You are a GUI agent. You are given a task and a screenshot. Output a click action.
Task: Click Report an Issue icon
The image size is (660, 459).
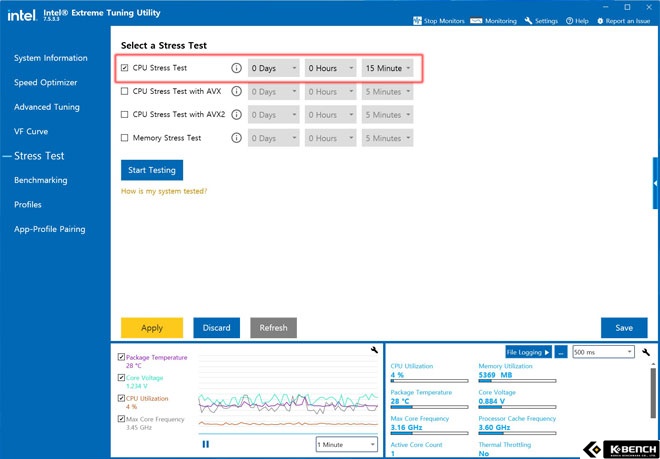point(600,21)
